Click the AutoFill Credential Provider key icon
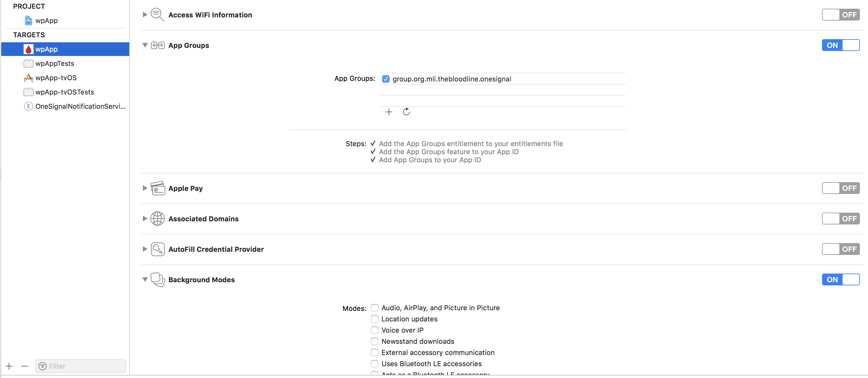 pos(158,249)
